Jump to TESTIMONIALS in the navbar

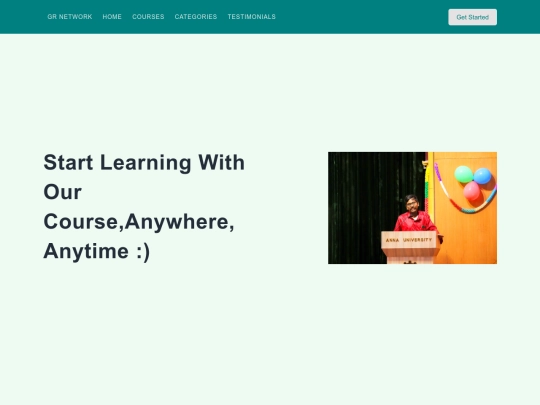pos(251,17)
